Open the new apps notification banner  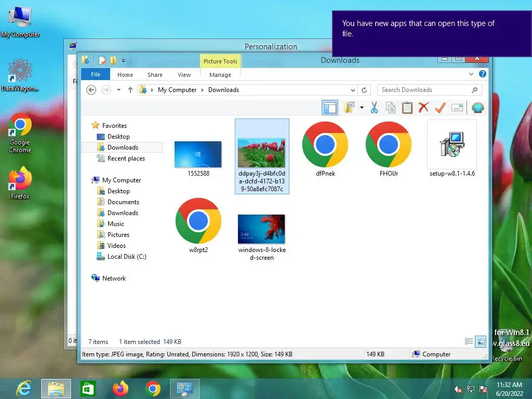pos(432,34)
